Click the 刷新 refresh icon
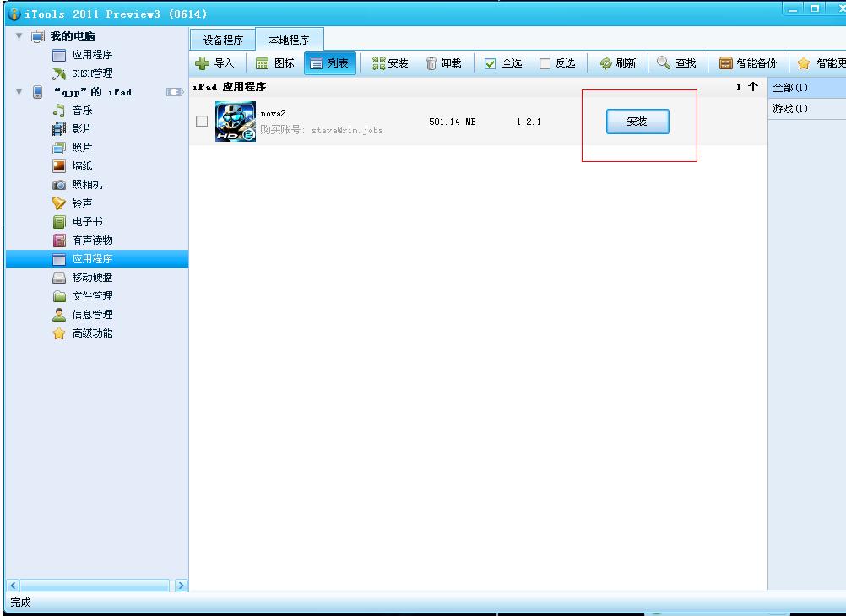 (606, 63)
